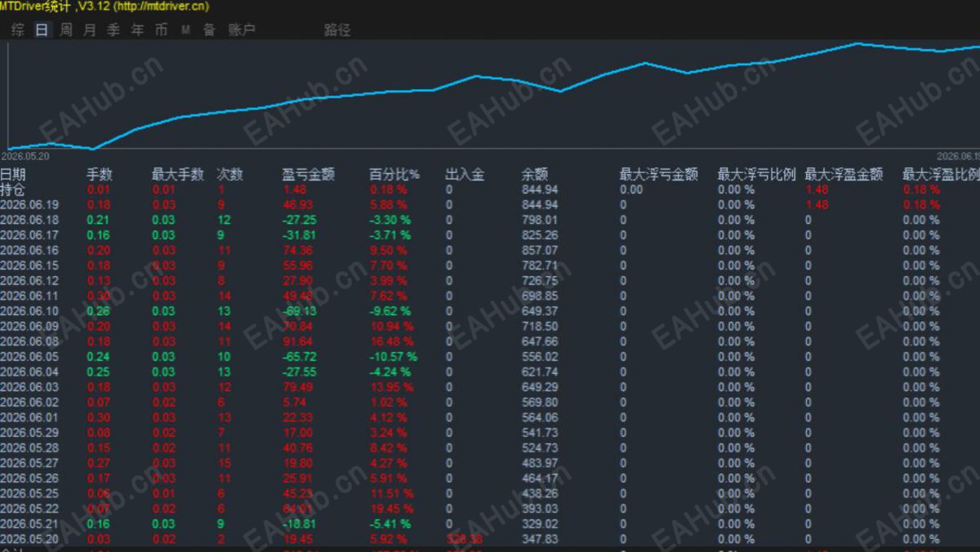Click the 556.02 balance cell
The height and width of the screenshot is (552, 980).
pyautogui.click(x=540, y=357)
